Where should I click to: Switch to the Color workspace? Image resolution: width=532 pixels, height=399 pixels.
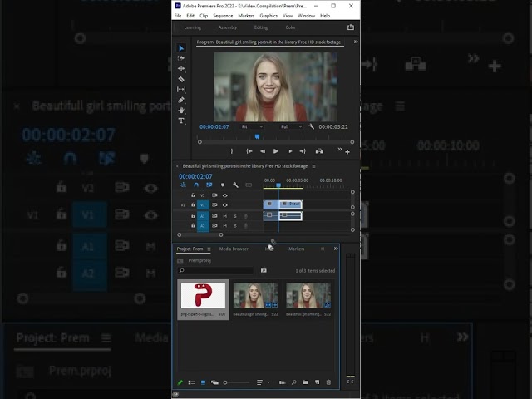tap(290, 27)
